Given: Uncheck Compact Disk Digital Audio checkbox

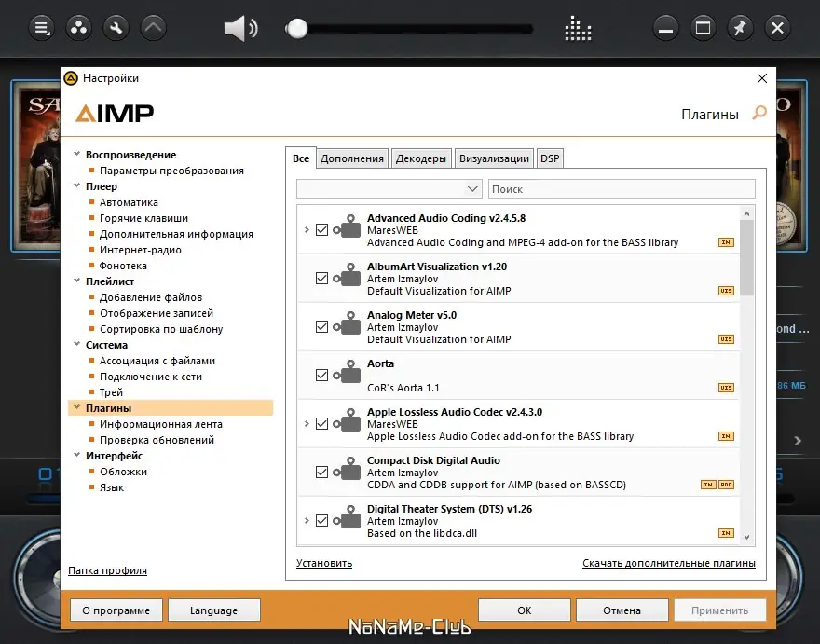Looking at the screenshot, I should (321, 472).
